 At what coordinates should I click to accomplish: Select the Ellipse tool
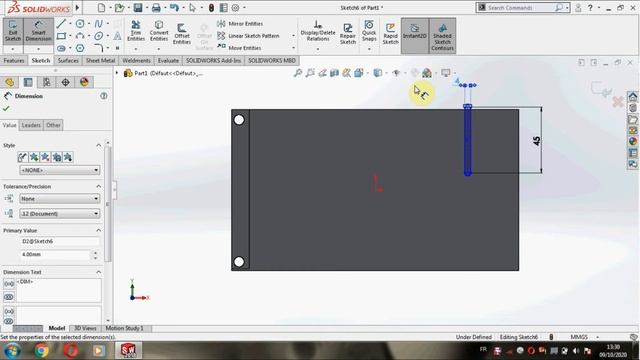point(98,36)
